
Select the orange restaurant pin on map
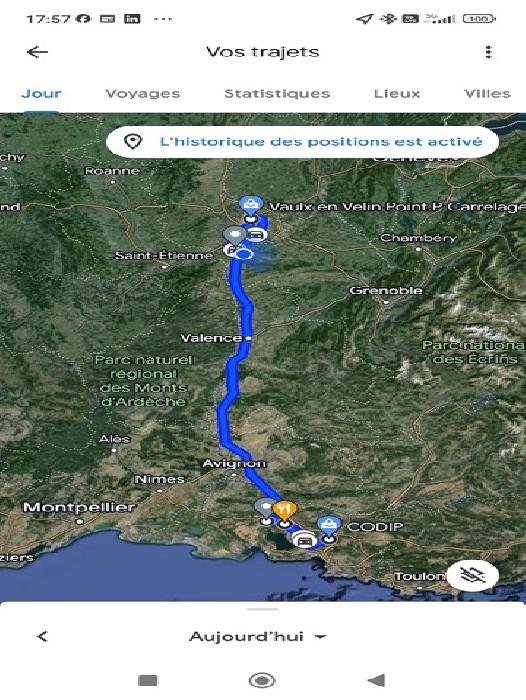pyautogui.click(x=285, y=511)
